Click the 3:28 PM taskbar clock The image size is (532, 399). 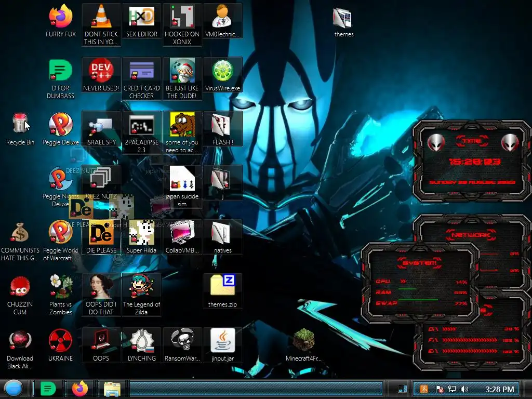pyautogui.click(x=499, y=389)
